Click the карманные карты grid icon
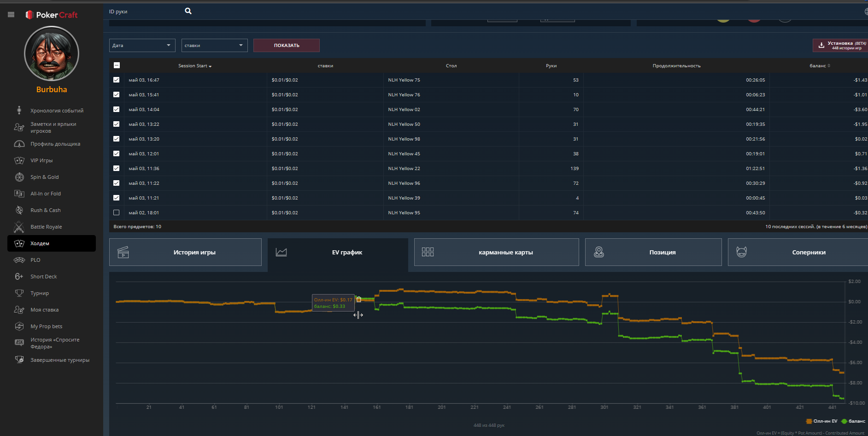868x436 pixels. (428, 252)
